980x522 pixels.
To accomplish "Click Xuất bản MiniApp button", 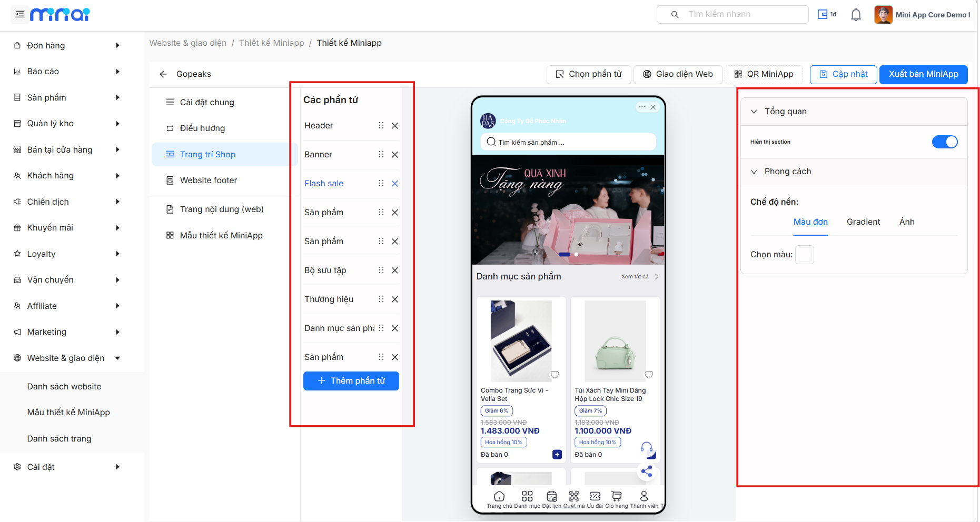I will (x=924, y=74).
